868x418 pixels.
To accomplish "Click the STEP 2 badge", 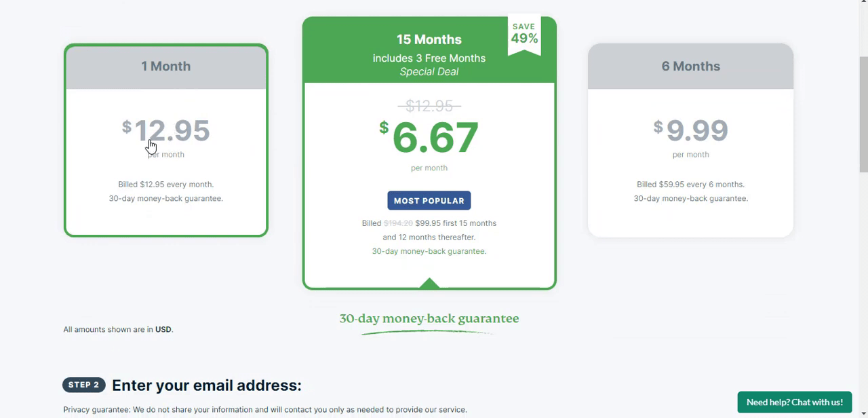I will 84,385.
